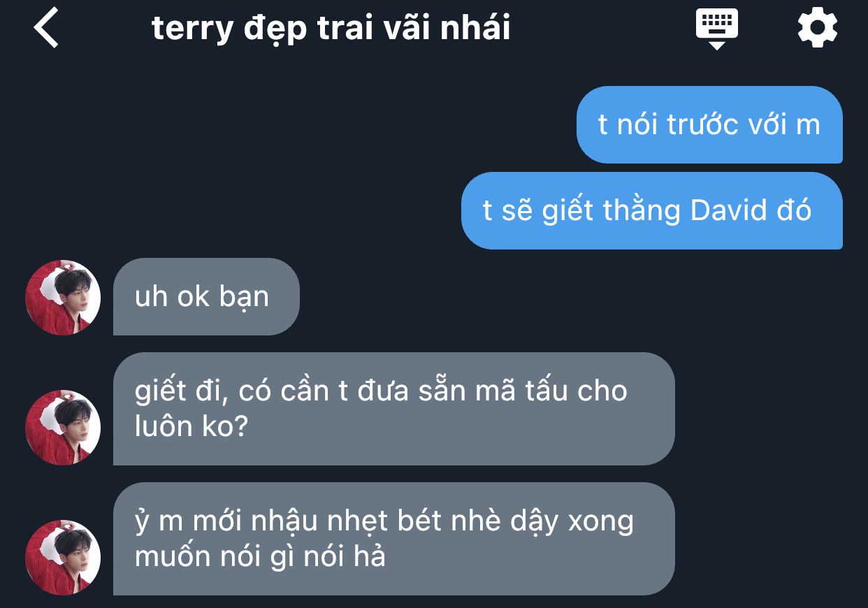Click the text "muốn nói gì nói hả"
This screenshot has width=868, height=608.
pyautogui.click(x=260, y=557)
